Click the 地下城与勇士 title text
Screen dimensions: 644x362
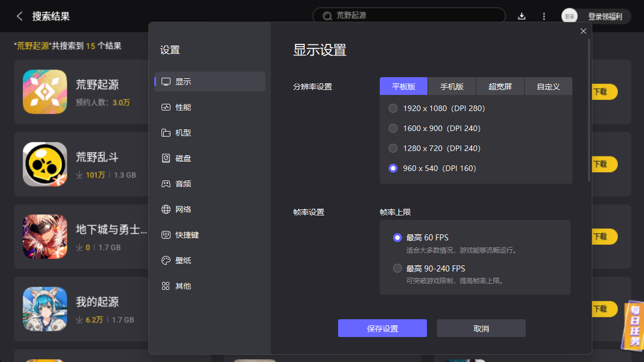111,229
